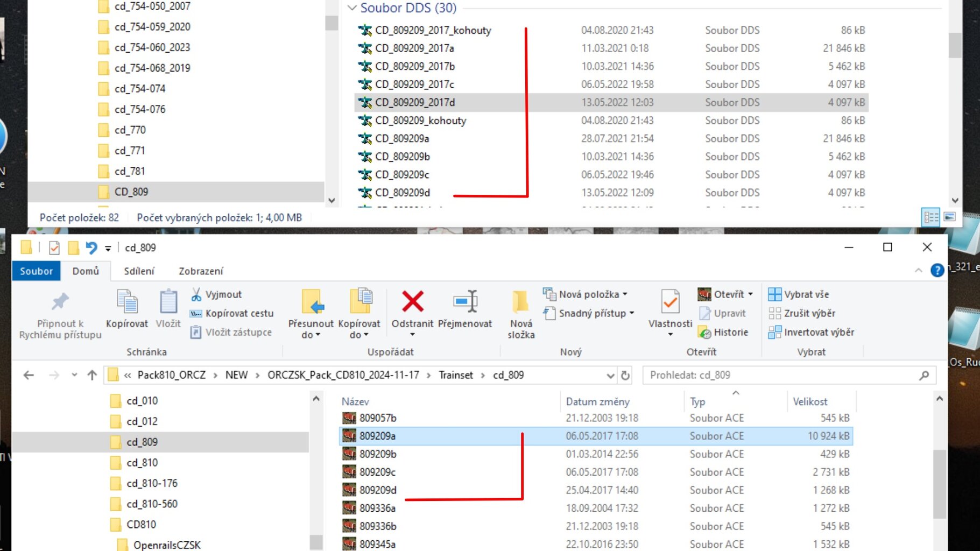Click the Kopírovat copy icon
The image size is (980, 551).
(x=127, y=302)
